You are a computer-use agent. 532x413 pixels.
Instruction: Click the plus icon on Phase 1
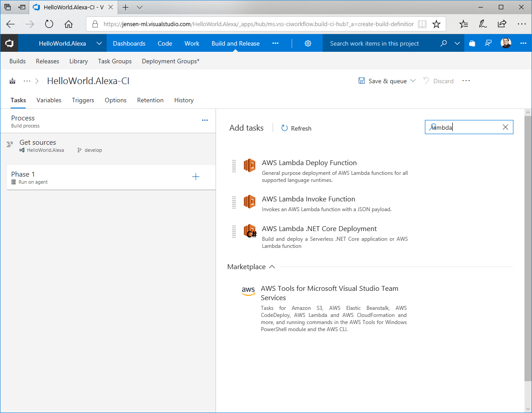[196, 177]
